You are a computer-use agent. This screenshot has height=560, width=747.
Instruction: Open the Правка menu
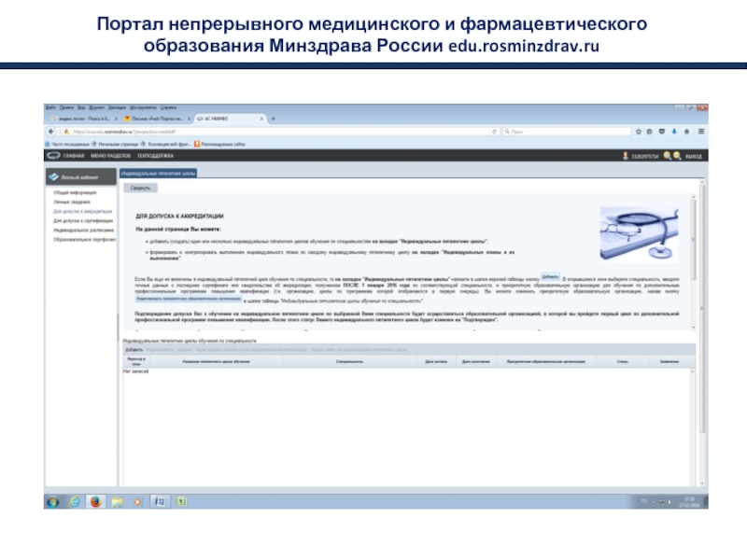tap(66, 107)
